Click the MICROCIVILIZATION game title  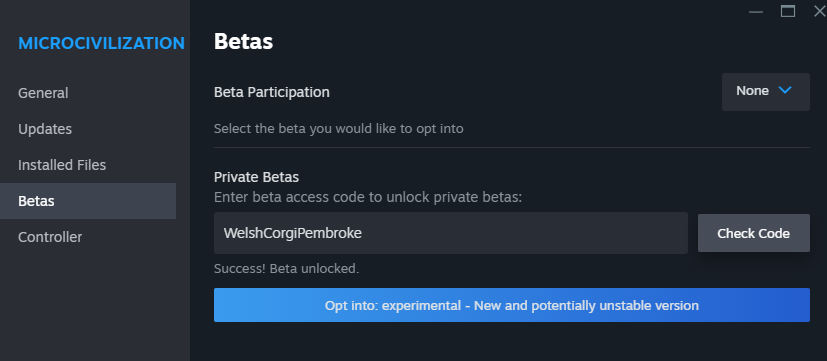(101, 43)
